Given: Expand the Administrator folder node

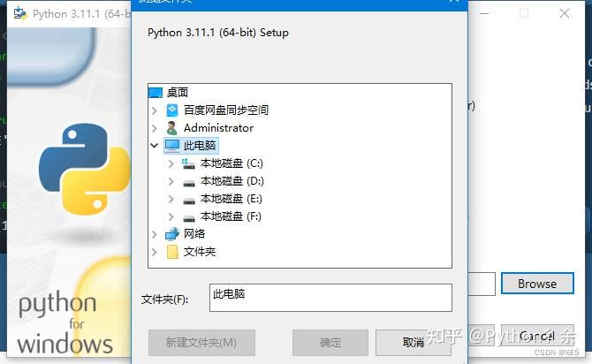Looking at the screenshot, I should coord(154,128).
